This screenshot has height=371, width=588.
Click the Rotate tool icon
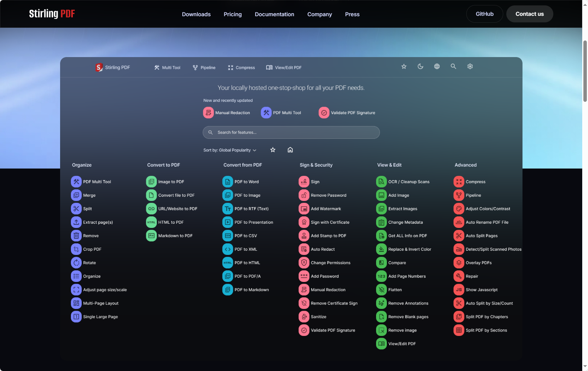[x=76, y=263]
